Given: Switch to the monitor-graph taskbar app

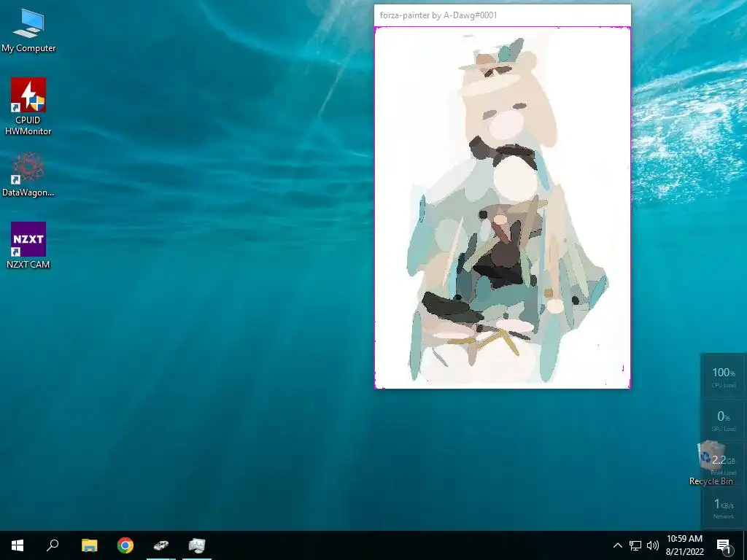Looking at the screenshot, I should pos(197,545).
